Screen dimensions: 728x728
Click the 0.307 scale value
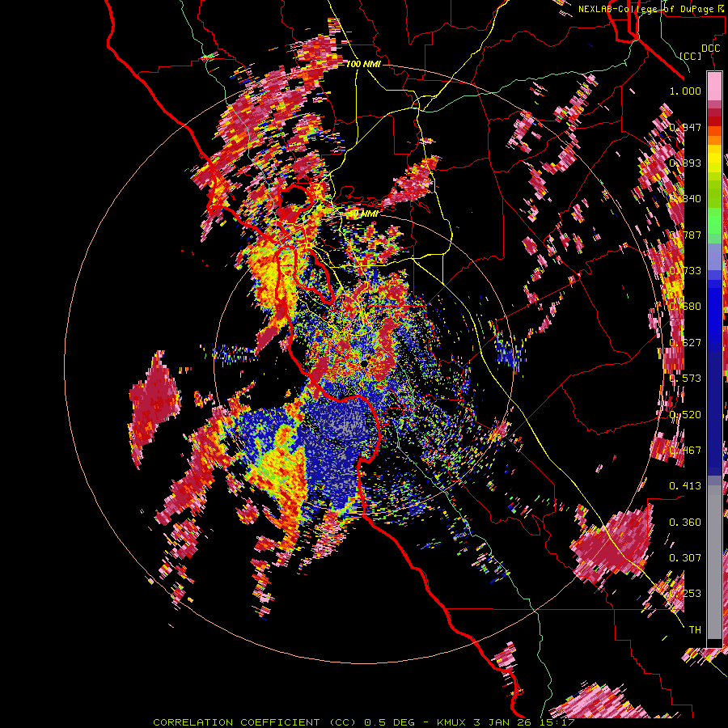(x=685, y=558)
